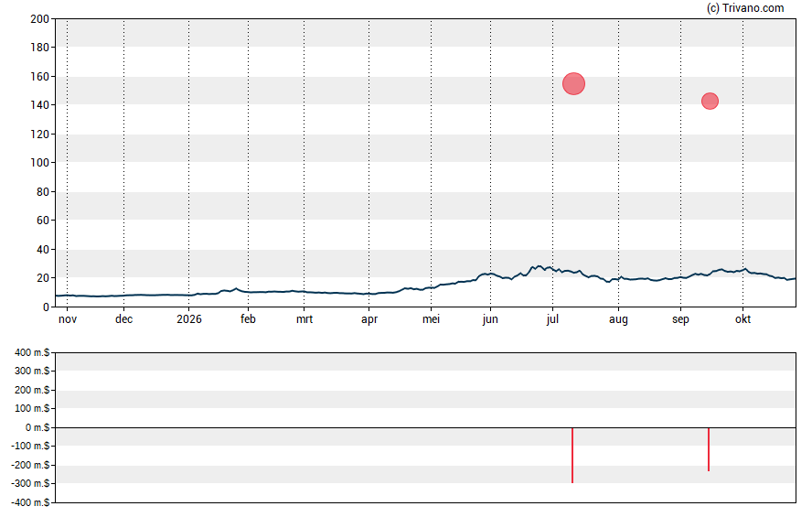Click the okt month label
Viewport: 812px width, 517px height.
coord(743,319)
